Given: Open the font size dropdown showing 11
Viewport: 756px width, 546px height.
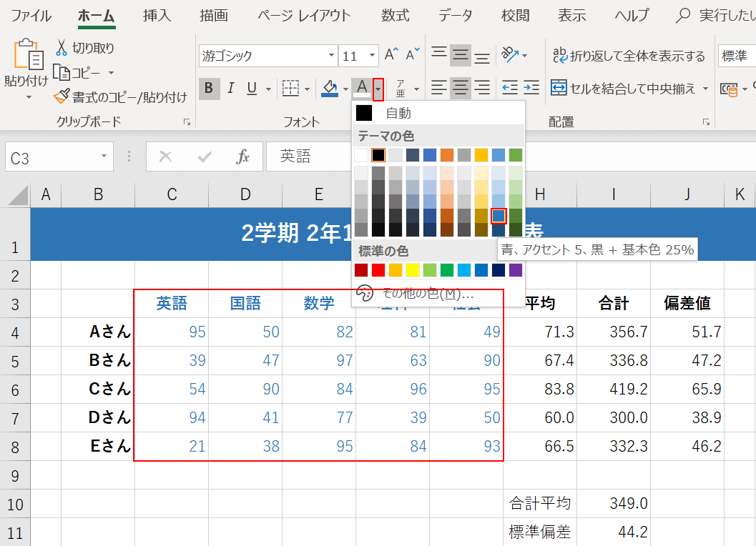Looking at the screenshot, I should (372, 56).
